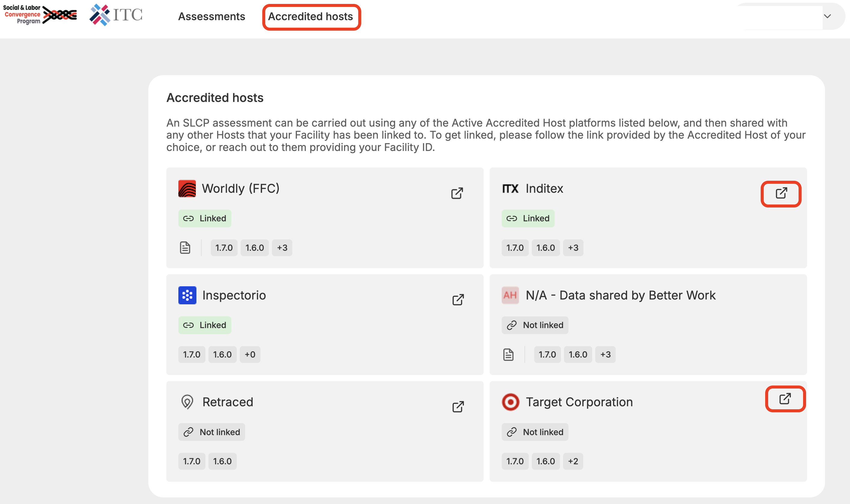This screenshot has width=850, height=504.
Task: Go to the Assessments tab
Action: 211,16
